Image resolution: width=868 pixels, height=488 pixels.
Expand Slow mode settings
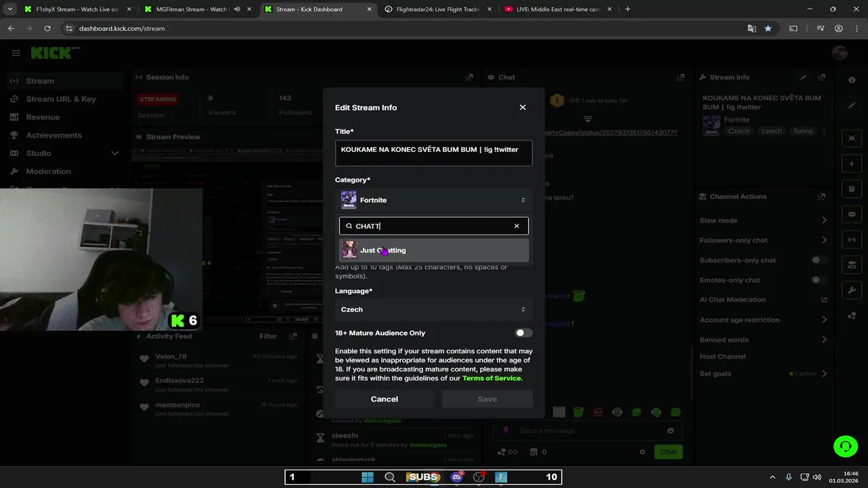pyautogui.click(x=824, y=220)
